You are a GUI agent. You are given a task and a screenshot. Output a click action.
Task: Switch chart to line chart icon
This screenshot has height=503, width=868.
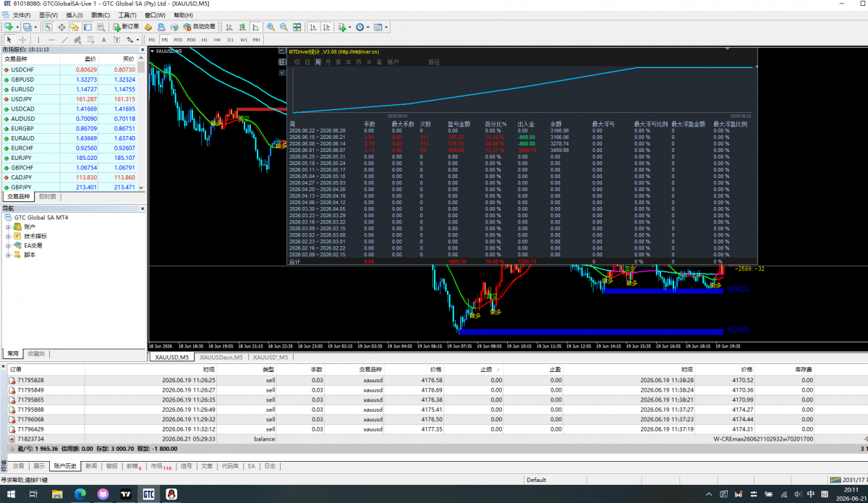(255, 27)
